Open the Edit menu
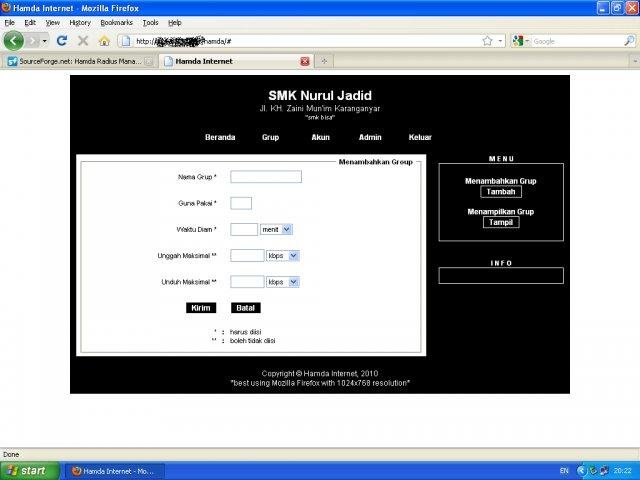This screenshot has width=640, height=480. [x=30, y=23]
